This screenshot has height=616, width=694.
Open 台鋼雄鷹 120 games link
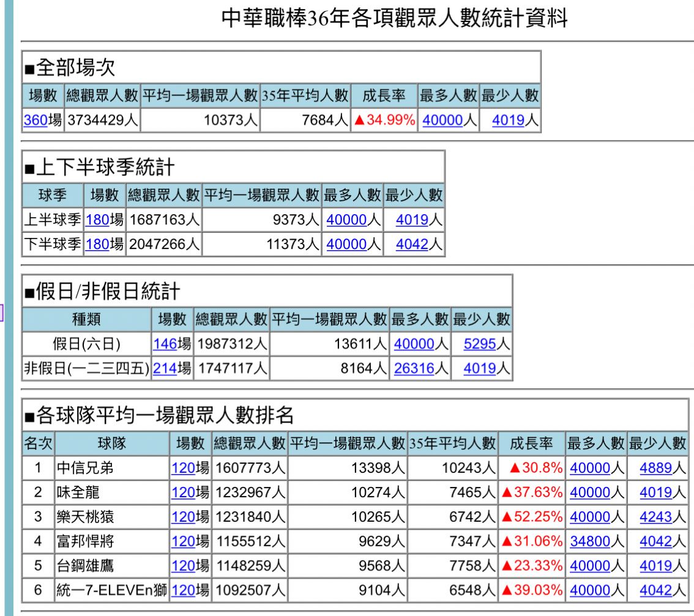[x=183, y=566]
